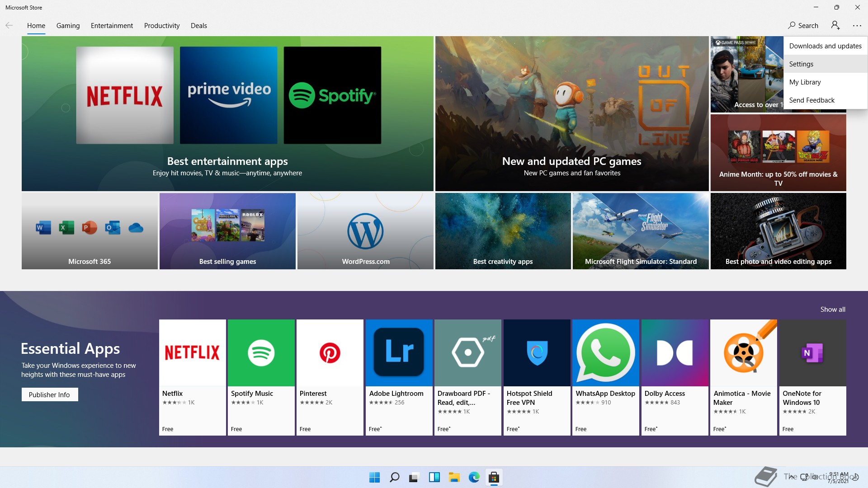The height and width of the screenshot is (488, 868).
Task: Open the Microsoft 365 tile
Action: [90, 231]
